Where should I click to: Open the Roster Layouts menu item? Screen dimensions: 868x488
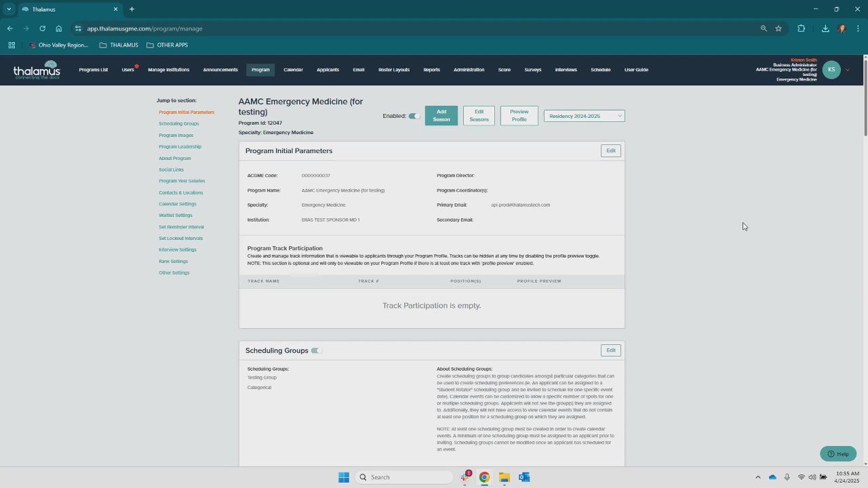pyautogui.click(x=394, y=70)
